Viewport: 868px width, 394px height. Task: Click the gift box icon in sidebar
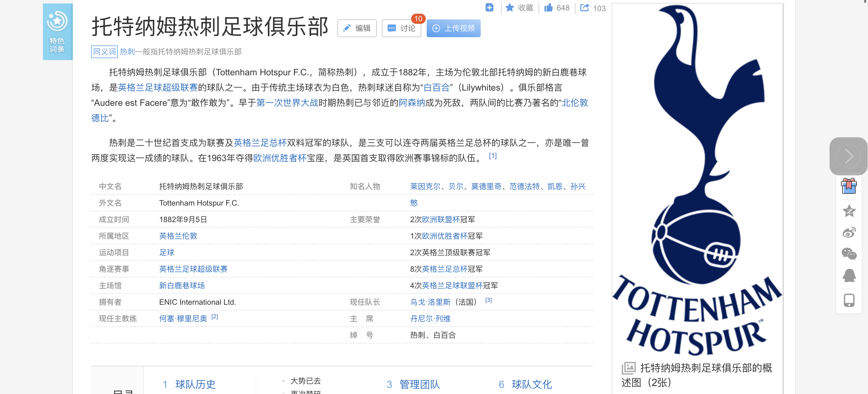point(848,186)
